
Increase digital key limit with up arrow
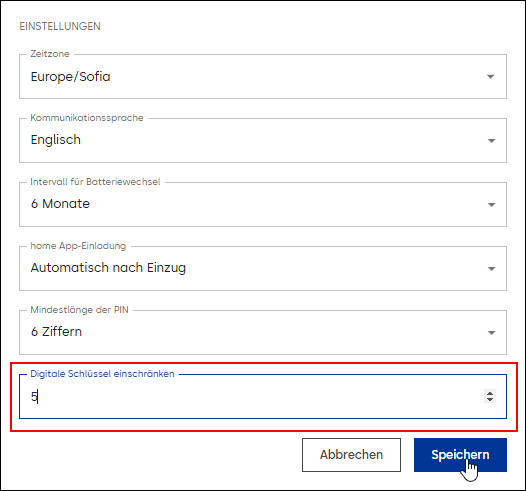(x=490, y=393)
